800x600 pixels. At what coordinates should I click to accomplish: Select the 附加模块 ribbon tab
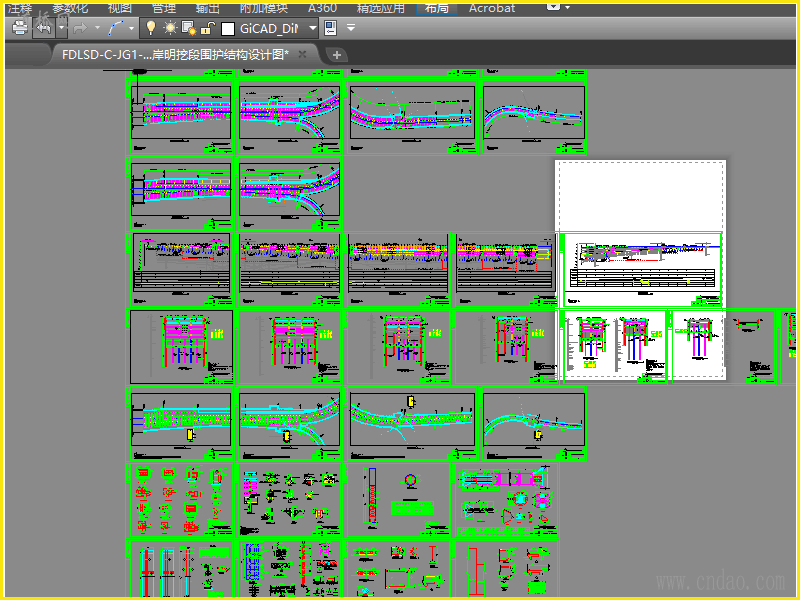[264, 9]
